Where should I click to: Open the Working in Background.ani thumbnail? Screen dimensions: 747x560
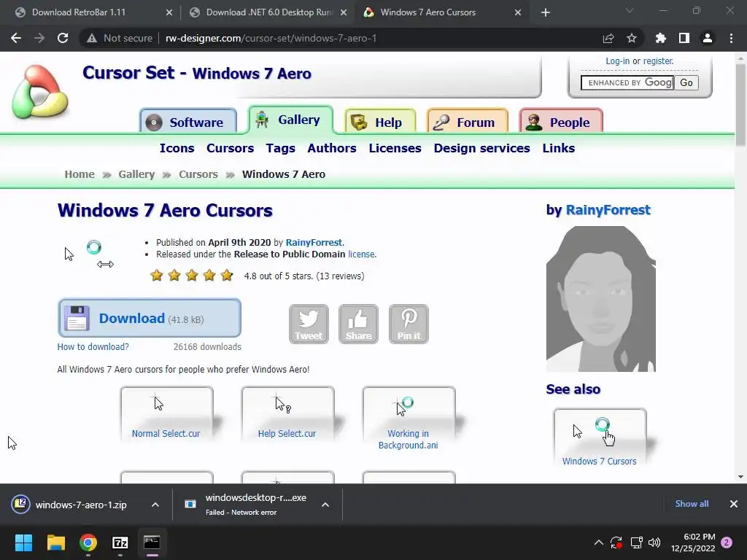tap(409, 419)
